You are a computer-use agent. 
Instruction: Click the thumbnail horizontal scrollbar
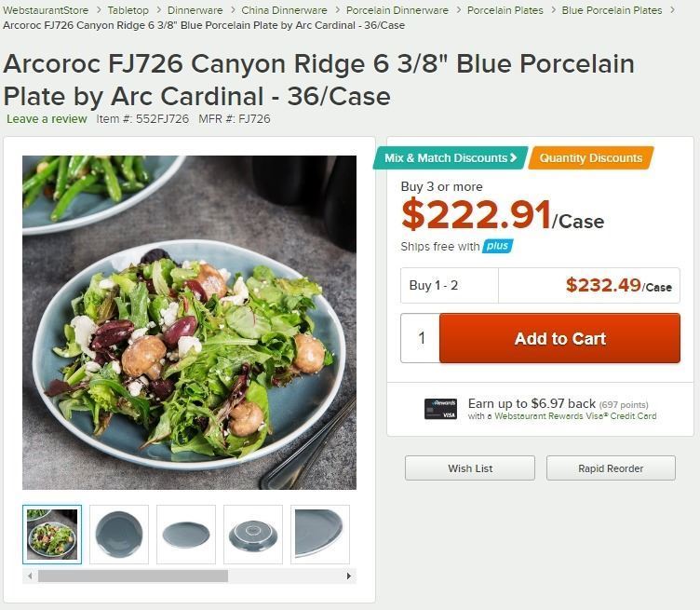coord(133,576)
